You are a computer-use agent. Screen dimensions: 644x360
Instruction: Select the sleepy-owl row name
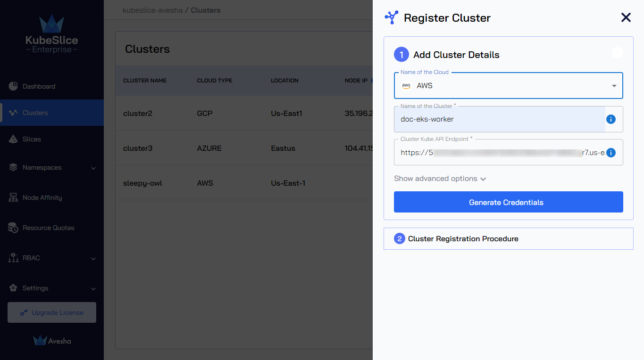pos(142,183)
